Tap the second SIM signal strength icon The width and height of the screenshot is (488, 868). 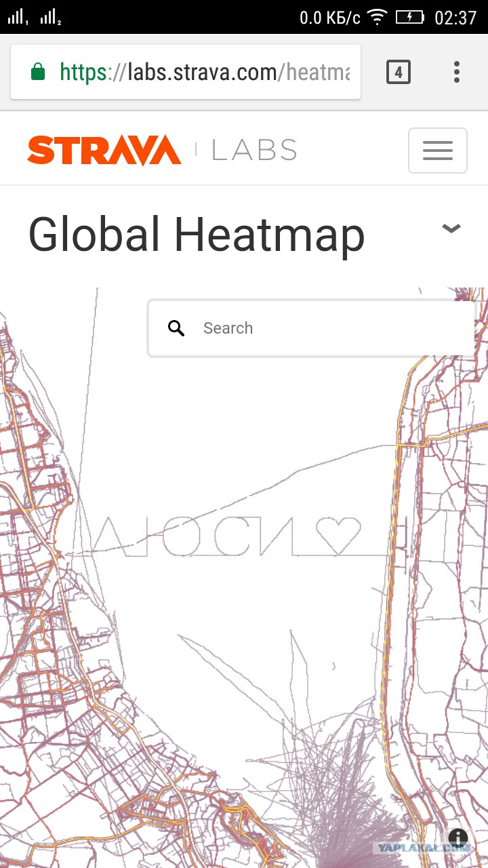point(51,17)
